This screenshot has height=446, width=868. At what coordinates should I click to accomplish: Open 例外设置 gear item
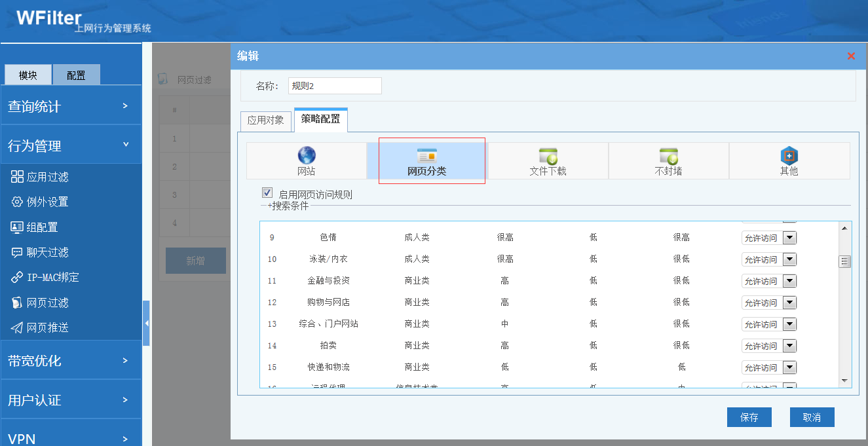coord(47,202)
